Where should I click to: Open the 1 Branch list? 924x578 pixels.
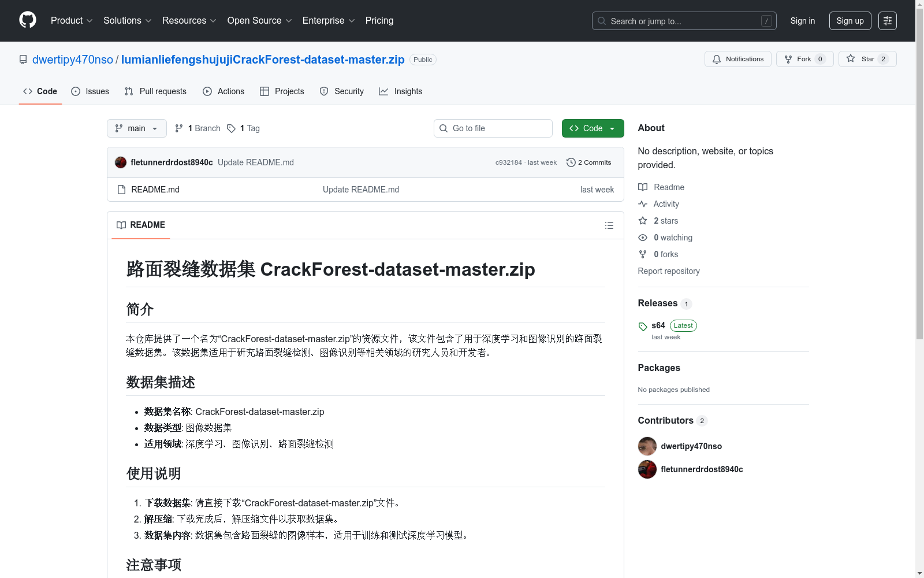[x=198, y=128]
